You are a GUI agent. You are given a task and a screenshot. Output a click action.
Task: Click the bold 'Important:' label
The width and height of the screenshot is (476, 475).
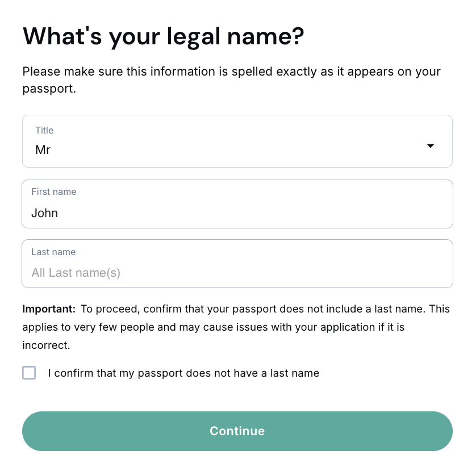pos(49,309)
